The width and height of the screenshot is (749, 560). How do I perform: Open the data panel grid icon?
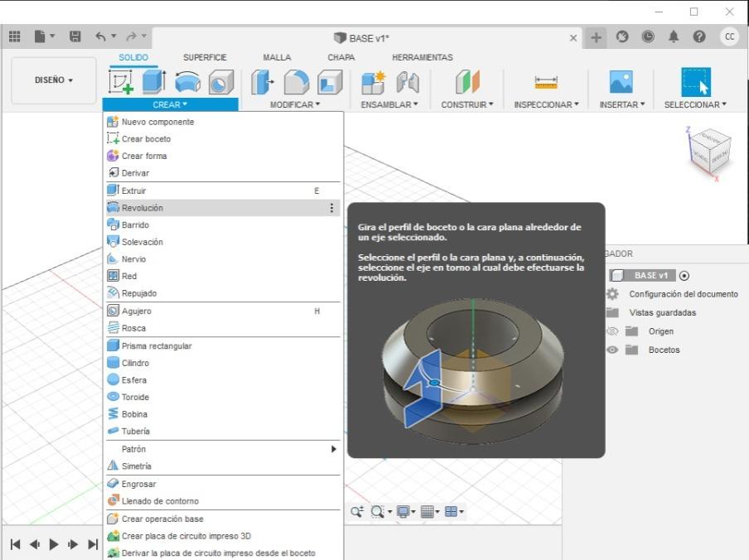tap(15, 36)
